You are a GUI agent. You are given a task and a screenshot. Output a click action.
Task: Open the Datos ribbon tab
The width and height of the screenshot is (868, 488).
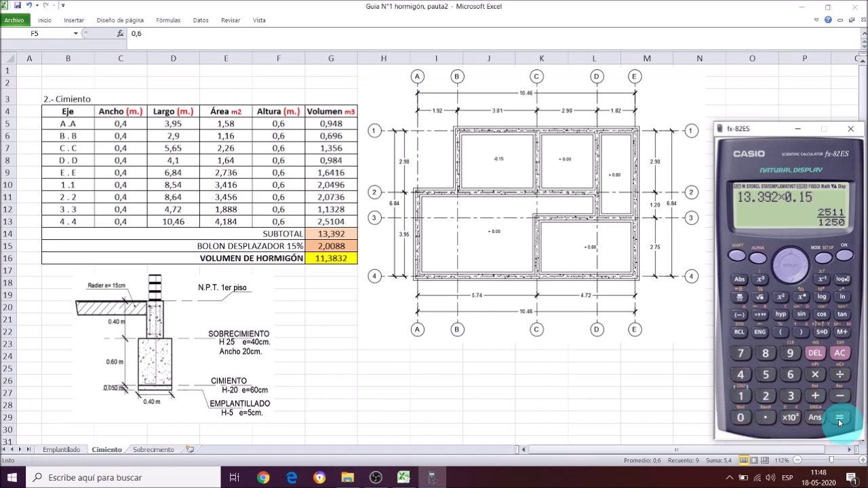(201, 20)
